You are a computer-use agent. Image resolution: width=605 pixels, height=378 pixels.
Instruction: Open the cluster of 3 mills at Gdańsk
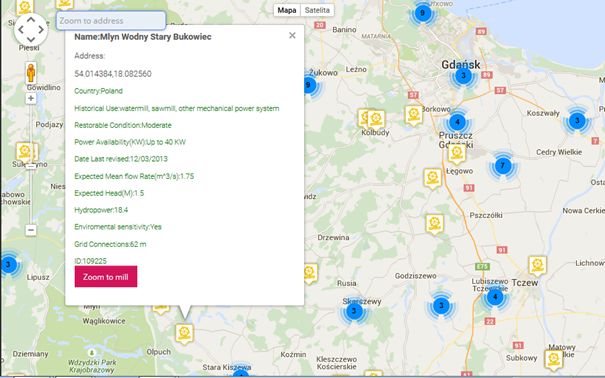pyautogui.click(x=463, y=76)
